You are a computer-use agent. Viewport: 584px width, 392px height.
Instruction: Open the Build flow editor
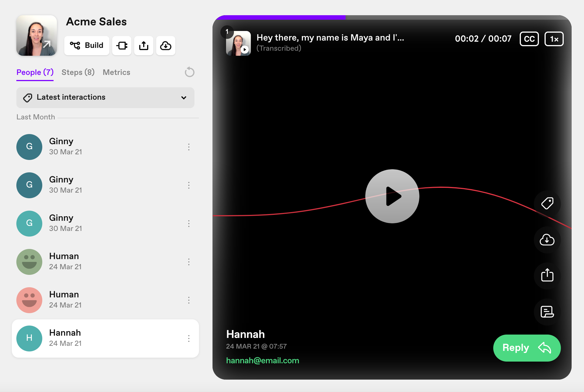tap(87, 45)
